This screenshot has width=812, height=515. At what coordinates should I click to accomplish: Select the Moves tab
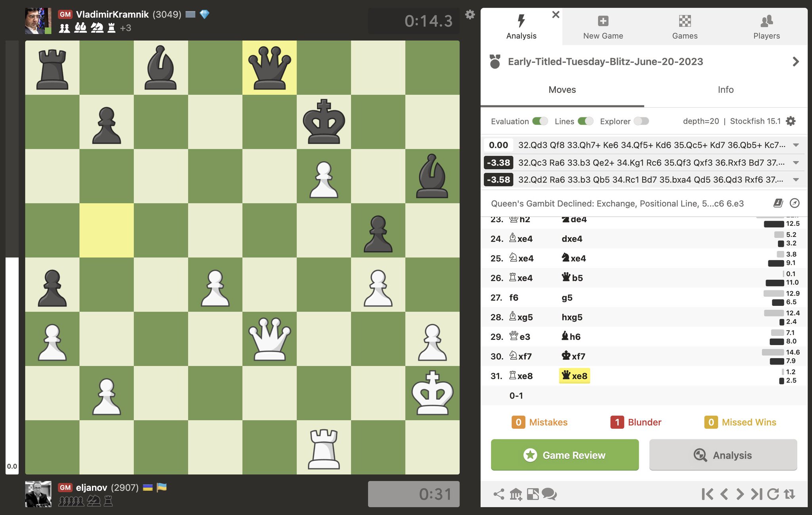point(562,90)
